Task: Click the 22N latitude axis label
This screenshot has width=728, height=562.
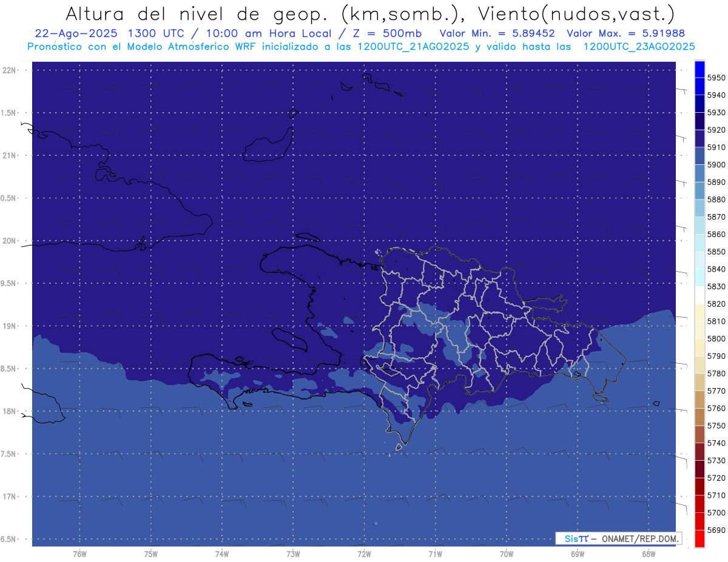Action: tap(10, 70)
